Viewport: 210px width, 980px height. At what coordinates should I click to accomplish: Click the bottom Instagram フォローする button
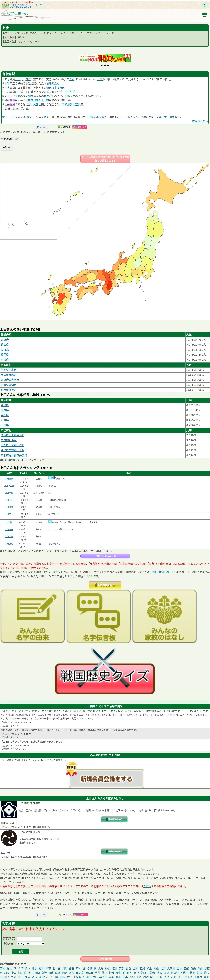80,915
